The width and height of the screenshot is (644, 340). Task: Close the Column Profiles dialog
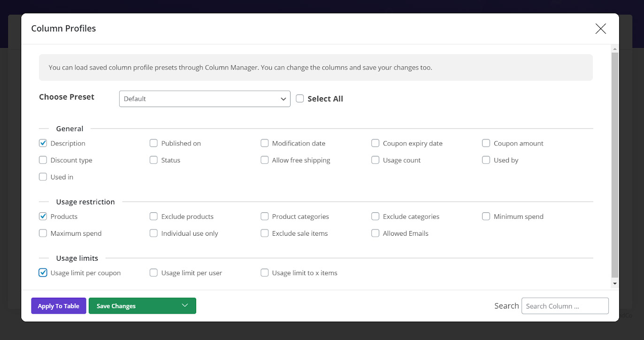tap(600, 29)
